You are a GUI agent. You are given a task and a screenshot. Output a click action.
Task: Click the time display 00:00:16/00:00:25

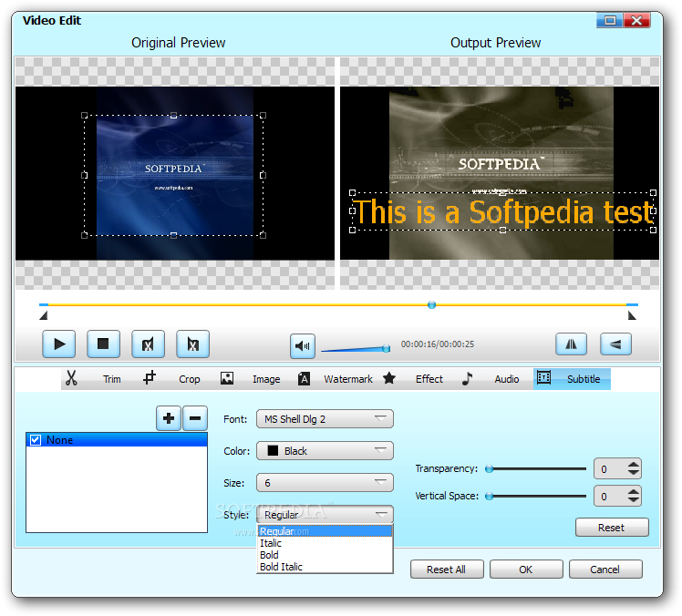point(437,344)
